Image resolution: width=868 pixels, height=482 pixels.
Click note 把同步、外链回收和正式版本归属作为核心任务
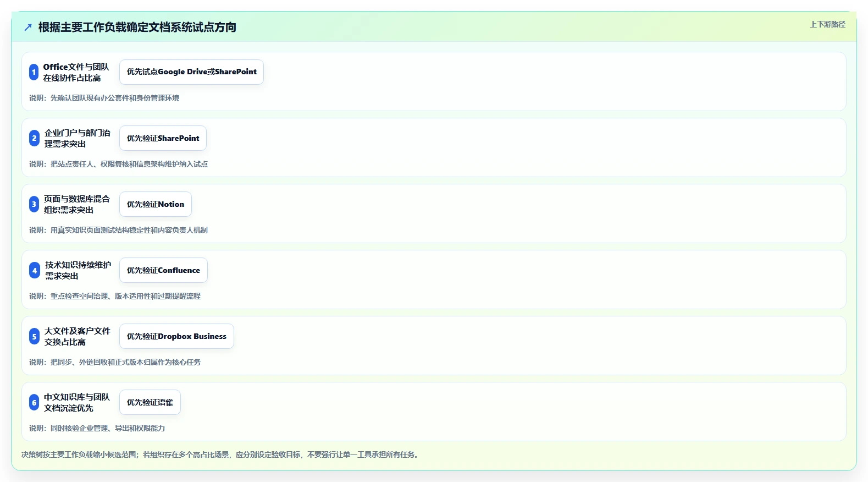point(125,362)
